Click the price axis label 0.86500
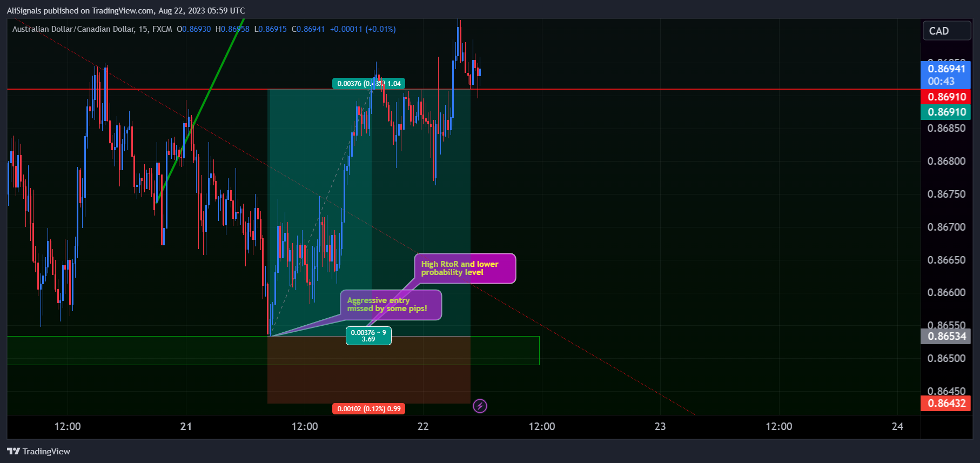The width and height of the screenshot is (980, 463). (x=947, y=358)
